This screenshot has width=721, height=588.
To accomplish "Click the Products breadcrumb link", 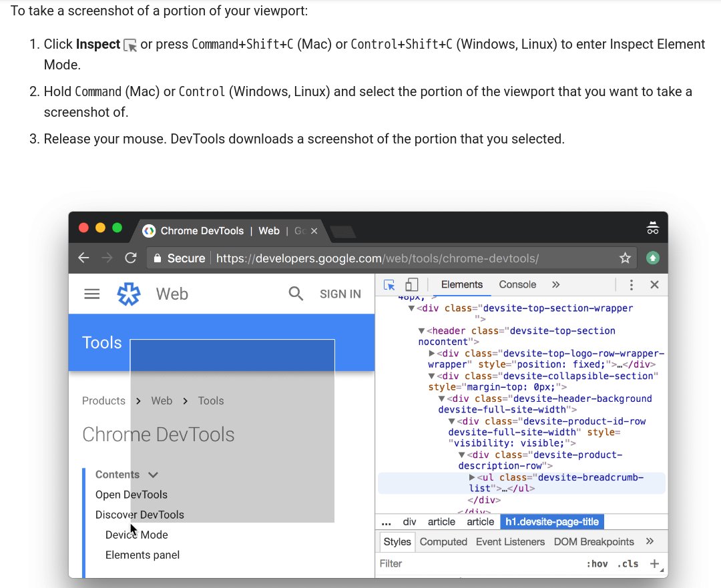I will (103, 401).
